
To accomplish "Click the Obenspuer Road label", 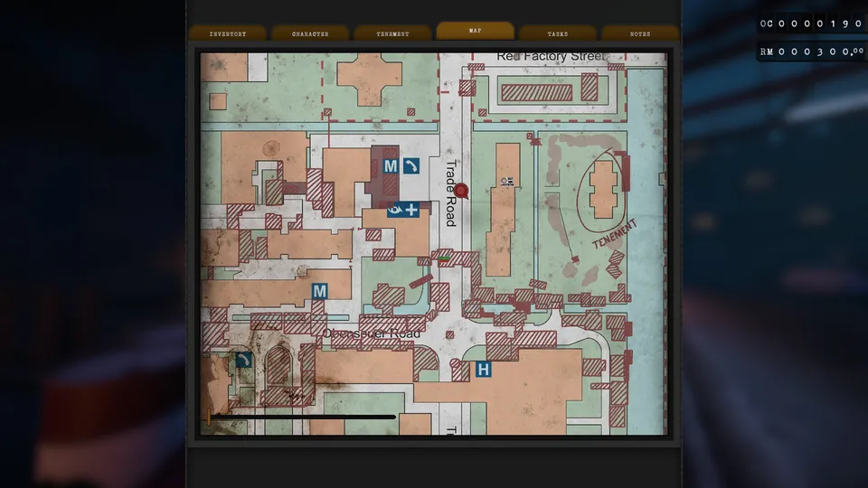I will (372, 333).
